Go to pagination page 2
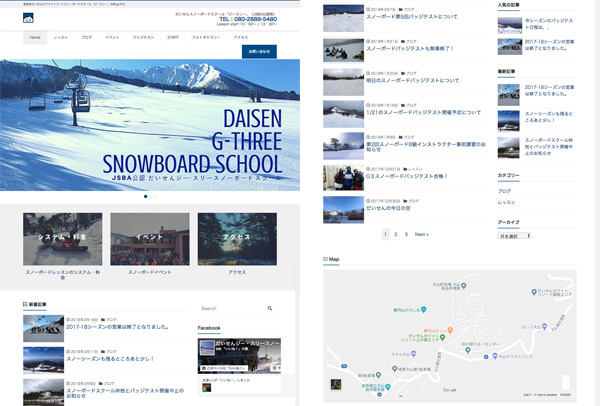600x406 pixels. (394, 234)
